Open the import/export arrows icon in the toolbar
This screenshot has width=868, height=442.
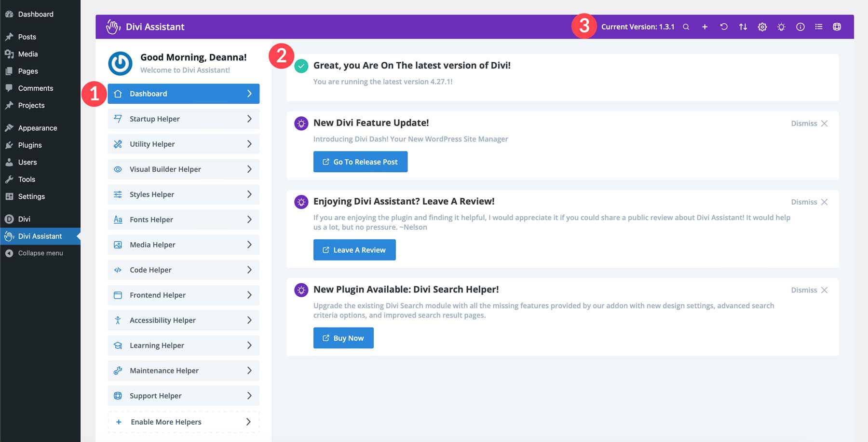pyautogui.click(x=743, y=27)
